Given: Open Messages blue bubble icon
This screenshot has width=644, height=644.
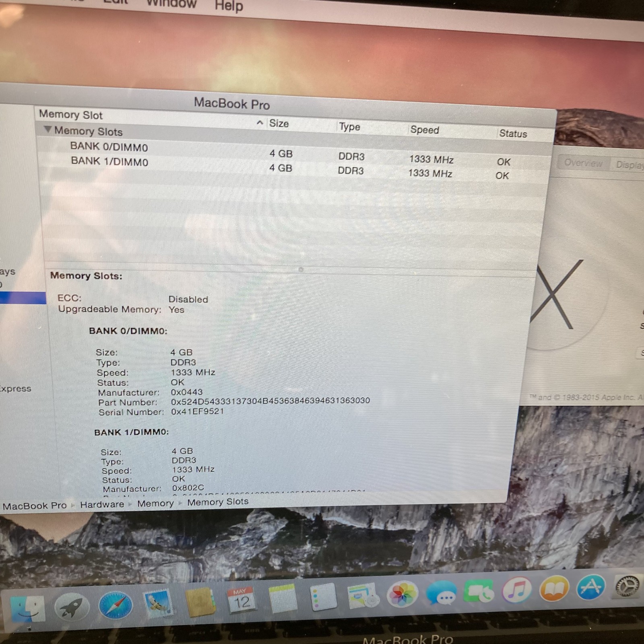Looking at the screenshot, I should point(441,592).
